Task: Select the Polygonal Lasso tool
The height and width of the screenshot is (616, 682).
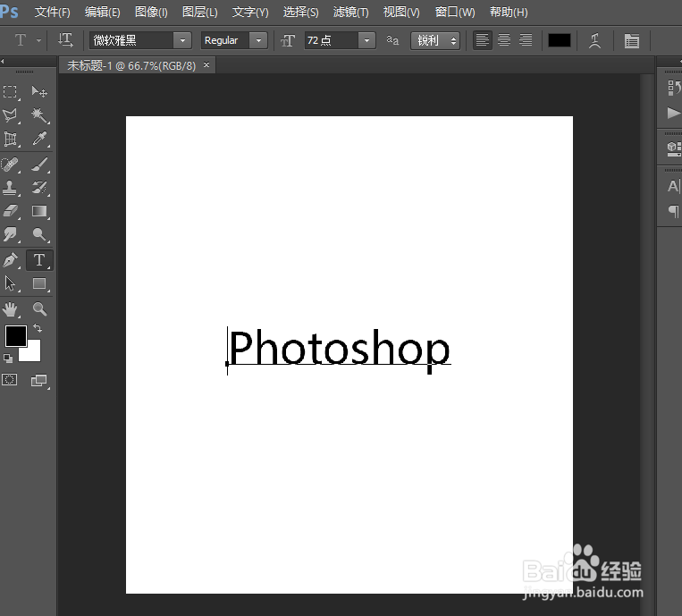Action: (x=10, y=115)
